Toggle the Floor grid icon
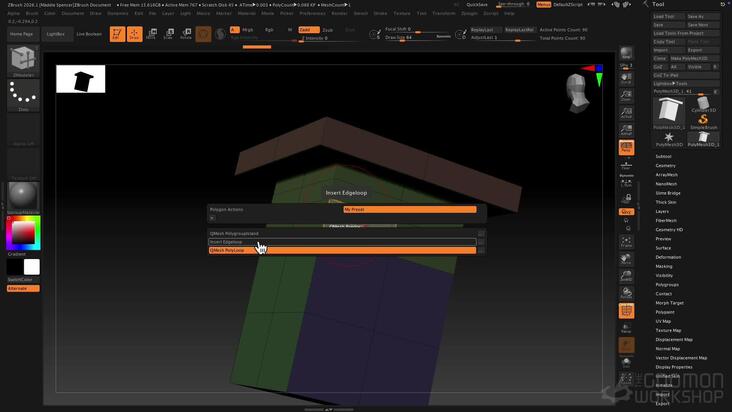Image resolution: width=732 pixels, height=412 pixels. pyautogui.click(x=626, y=165)
